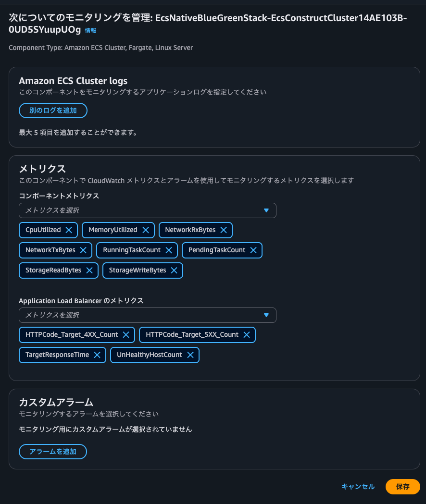Expand the component metrics dropdown via its chevron
The height and width of the screenshot is (504, 426).
click(x=266, y=210)
